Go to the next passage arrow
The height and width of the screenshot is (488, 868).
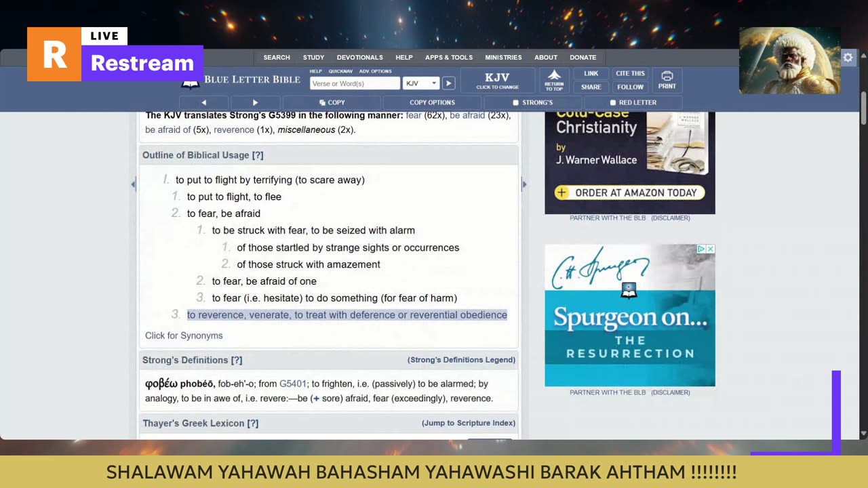coord(255,102)
